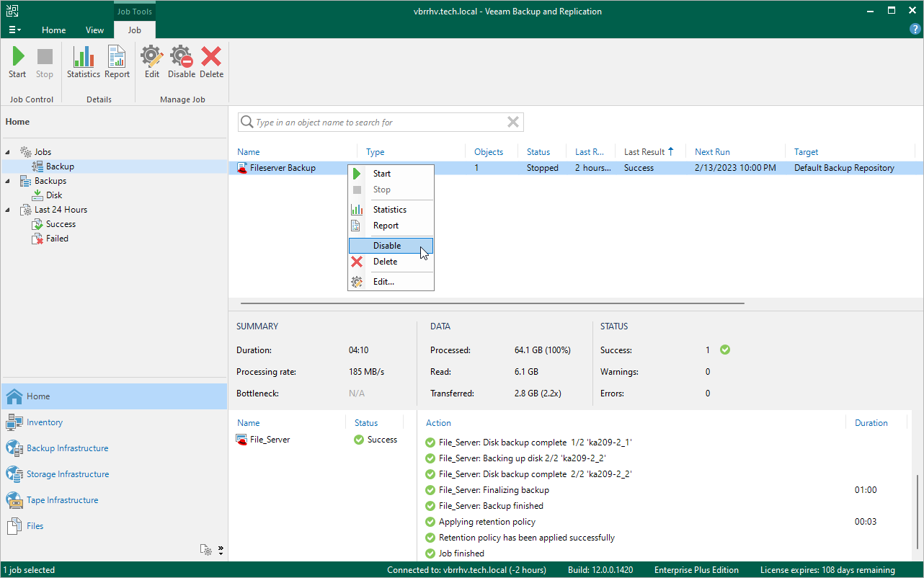Screen dimensions: 924x578
Task: Click the File_Server machine icon
Action: tap(242, 440)
